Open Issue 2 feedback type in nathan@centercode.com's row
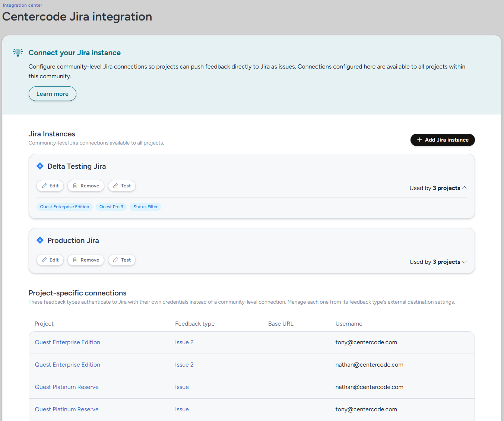 pyautogui.click(x=184, y=365)
